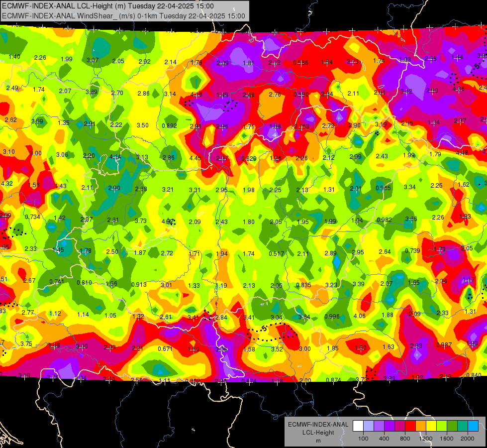Click ECMWF-INDEX-ANAL text inside the legend box
The height and width of the screenshot is (448, 487).
318,425
